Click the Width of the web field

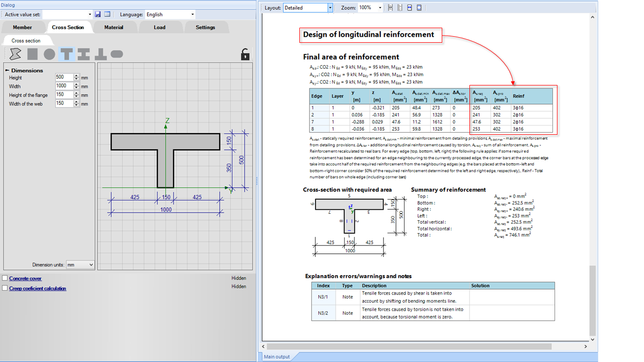(64, 104)
